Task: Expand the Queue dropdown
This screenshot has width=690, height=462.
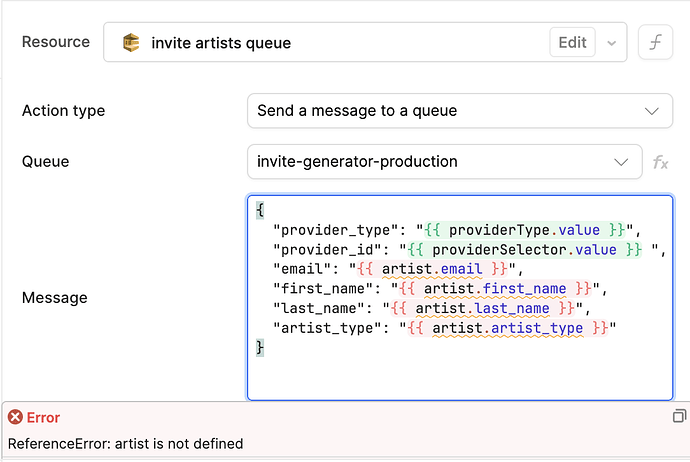Action: [x=444, y=161]
